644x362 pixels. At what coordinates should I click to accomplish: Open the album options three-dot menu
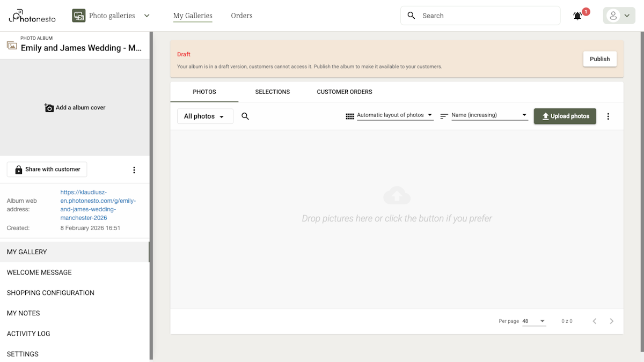134,170
